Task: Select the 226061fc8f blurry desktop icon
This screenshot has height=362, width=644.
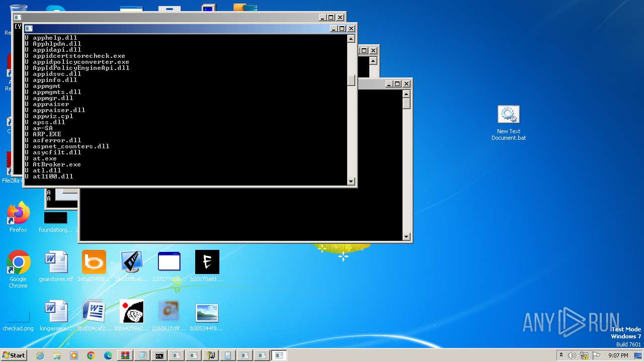Action: click(x=169, y=316)
